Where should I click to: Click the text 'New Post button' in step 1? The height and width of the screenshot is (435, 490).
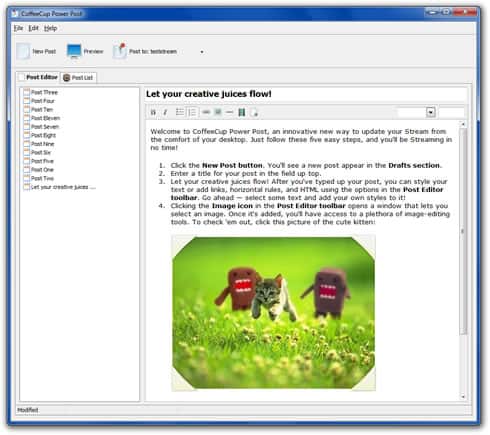tap(232, 165)
